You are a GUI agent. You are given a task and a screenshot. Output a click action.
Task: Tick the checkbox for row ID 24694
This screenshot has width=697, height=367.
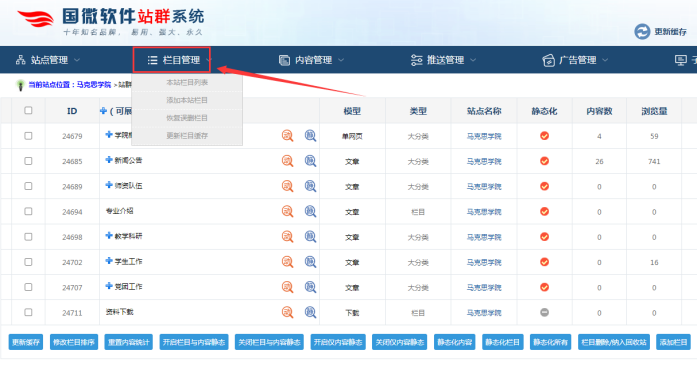pyautogui.click(x=28, y=211)
